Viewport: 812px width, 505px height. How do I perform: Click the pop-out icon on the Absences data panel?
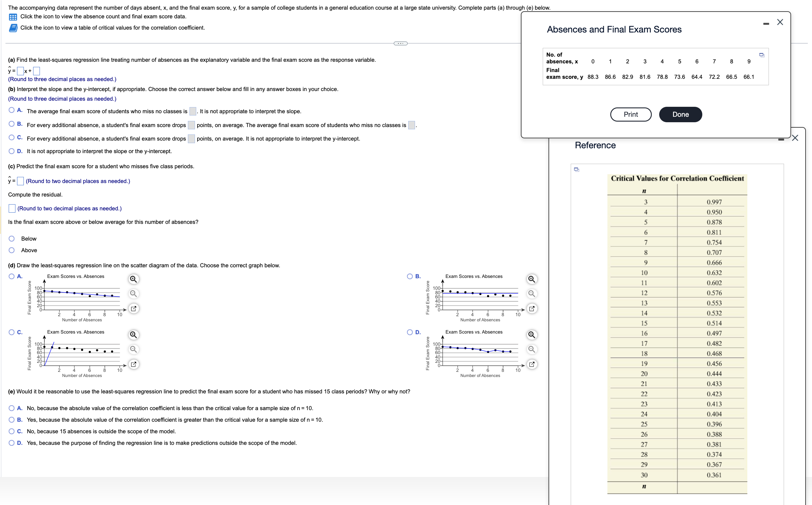point(762,54)
